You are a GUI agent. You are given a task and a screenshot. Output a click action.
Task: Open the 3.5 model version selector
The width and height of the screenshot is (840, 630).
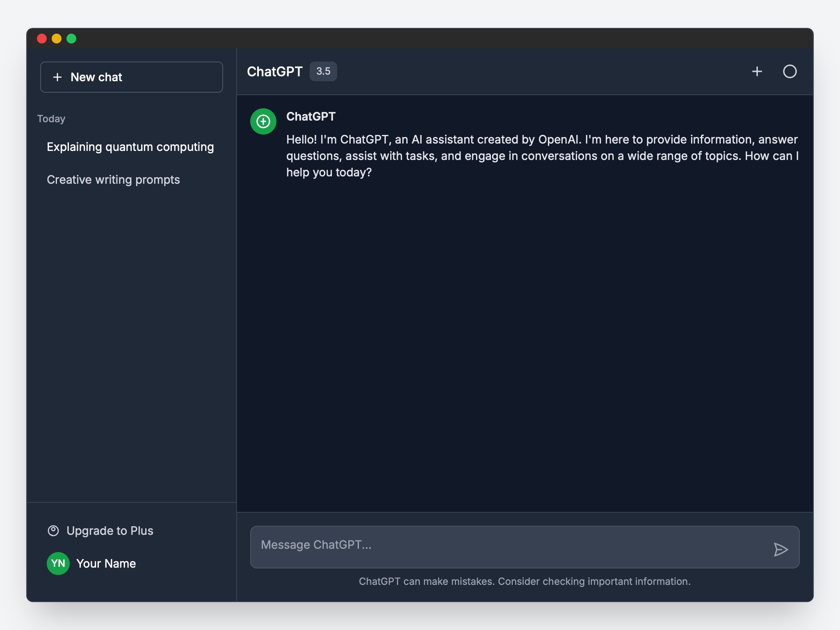point(323,71)
